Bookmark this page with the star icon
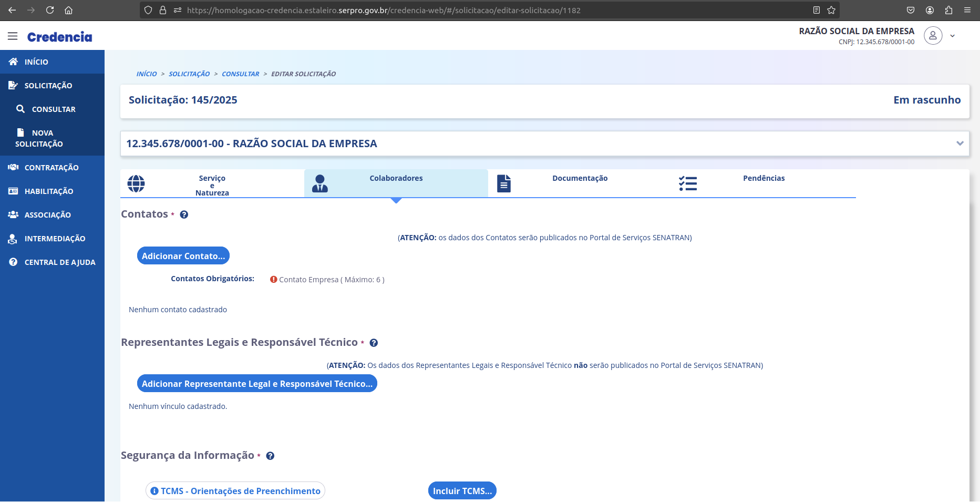 831,10
